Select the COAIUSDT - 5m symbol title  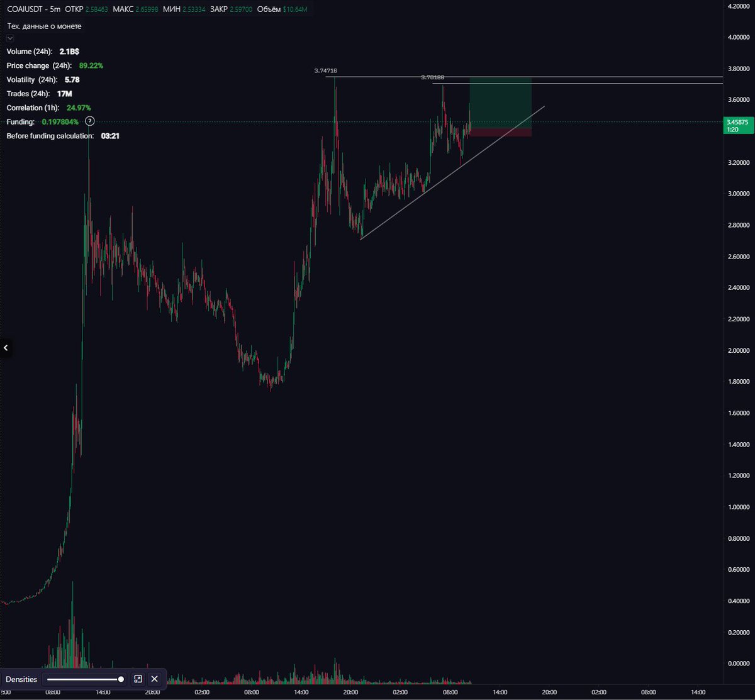(33, 9)
